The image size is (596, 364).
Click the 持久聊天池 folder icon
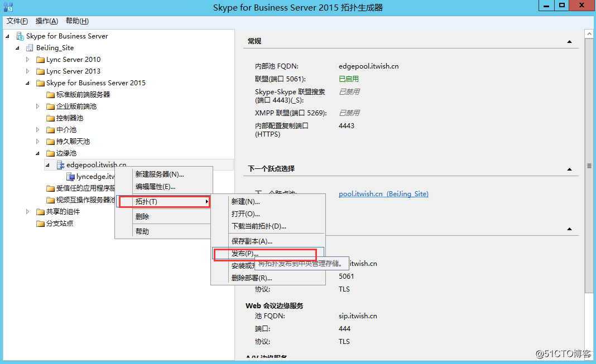coord(50,142)
